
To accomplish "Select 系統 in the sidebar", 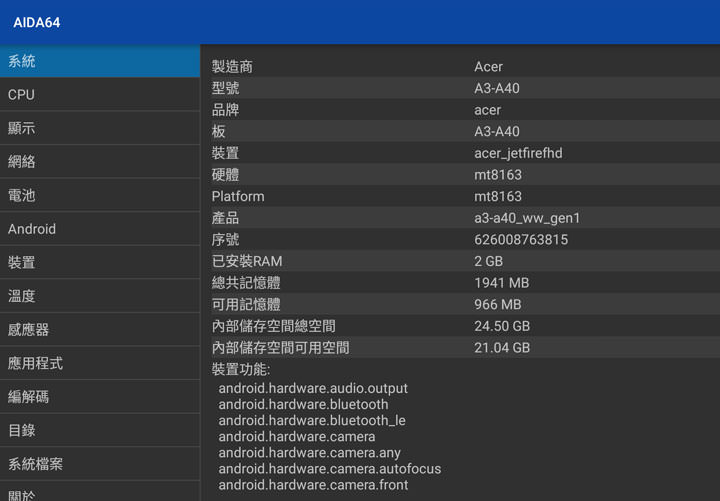I will coord(100,61).
